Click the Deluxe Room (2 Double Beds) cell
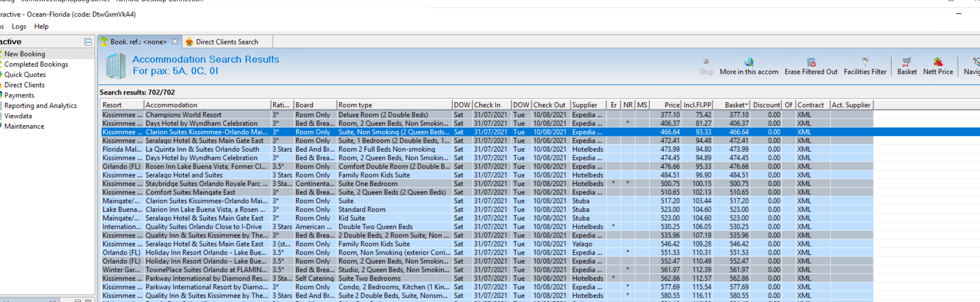 394,114
